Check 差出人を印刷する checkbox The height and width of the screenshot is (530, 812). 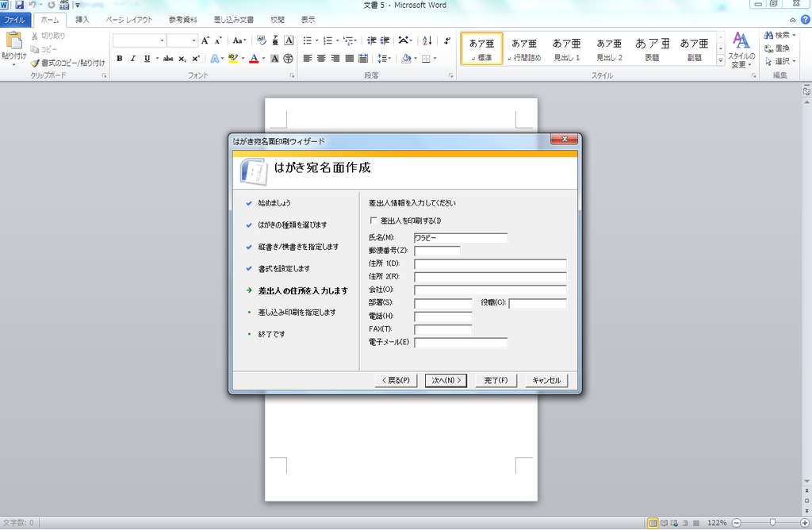(x=373, y=221)
